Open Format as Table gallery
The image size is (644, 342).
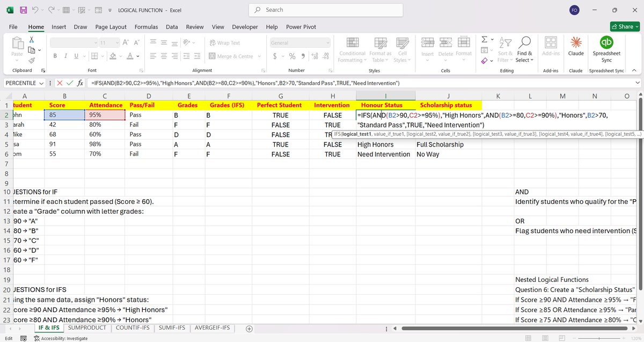[380, 50]
